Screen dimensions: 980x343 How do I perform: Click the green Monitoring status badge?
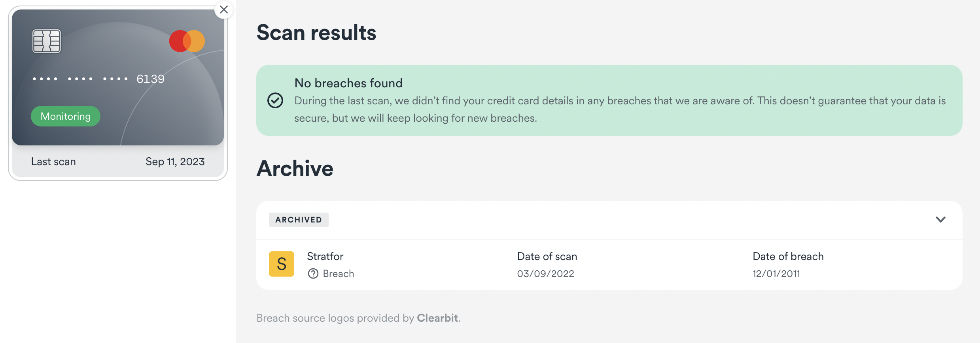tap(66, 116)
